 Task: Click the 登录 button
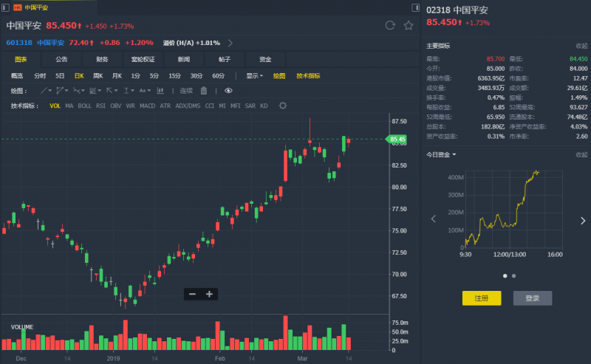(532, 298)
